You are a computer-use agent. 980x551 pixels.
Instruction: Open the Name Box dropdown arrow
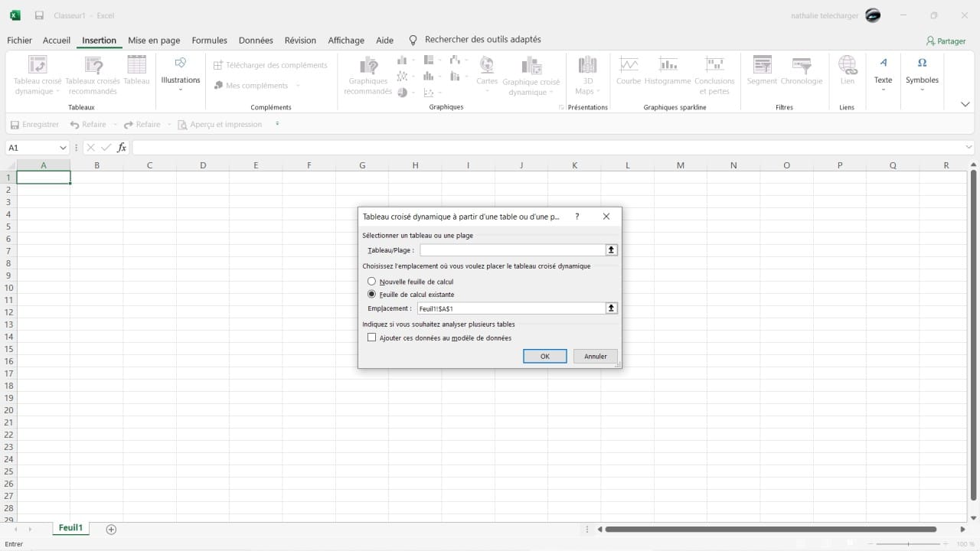point(63,147)
